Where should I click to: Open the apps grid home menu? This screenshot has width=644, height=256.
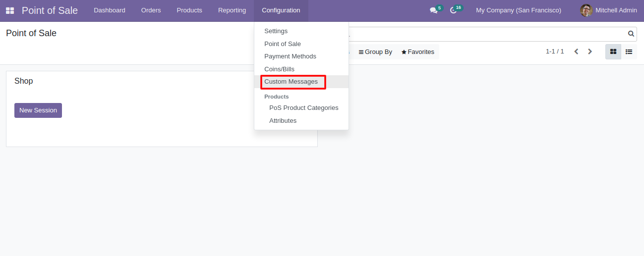10,10
